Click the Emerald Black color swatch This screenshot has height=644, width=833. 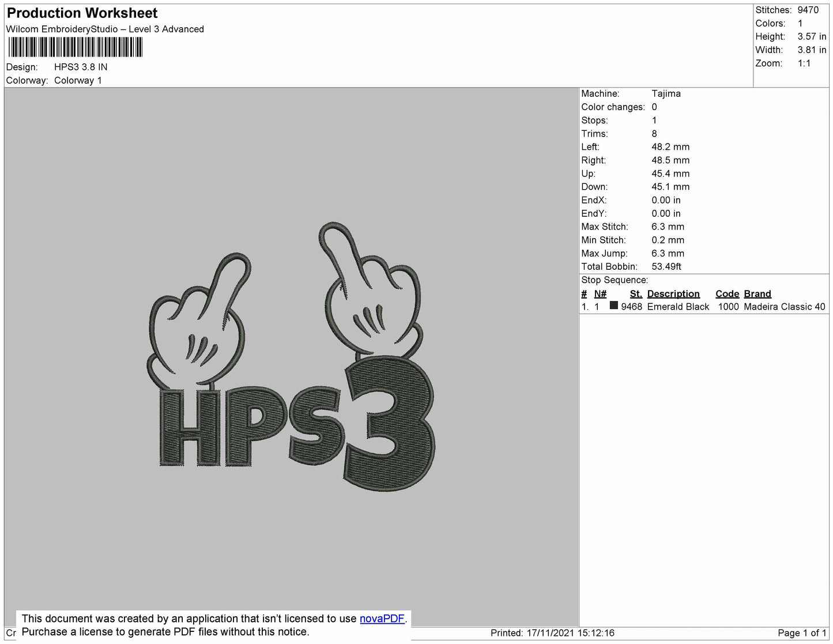click(x=613, y=306)
